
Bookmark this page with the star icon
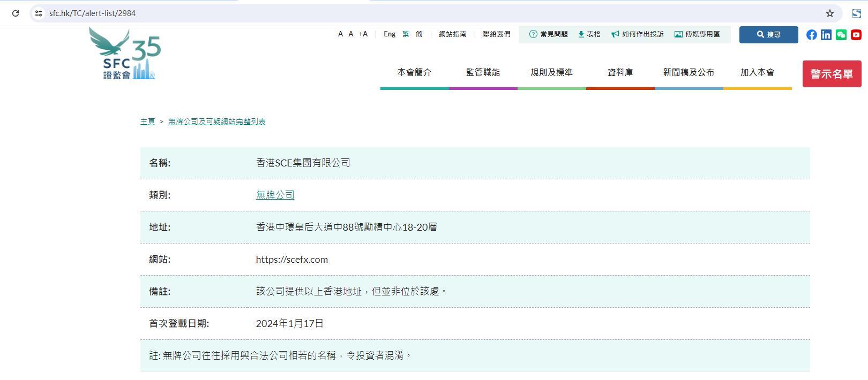pyautogui.click(x=829, y=13)
